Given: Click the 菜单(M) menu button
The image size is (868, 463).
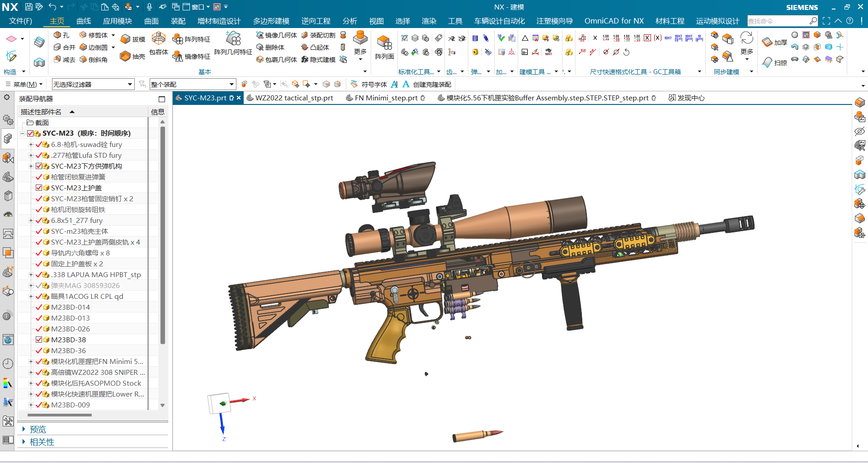Looking at the screenshot, I should coord(24,84).
